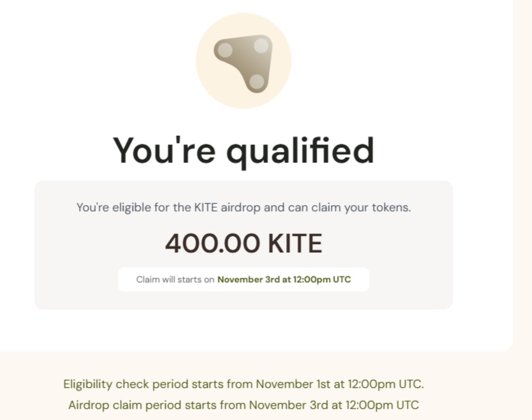
Task: Click the bottom dot of the KITE logo
Action: coord(256,81)
